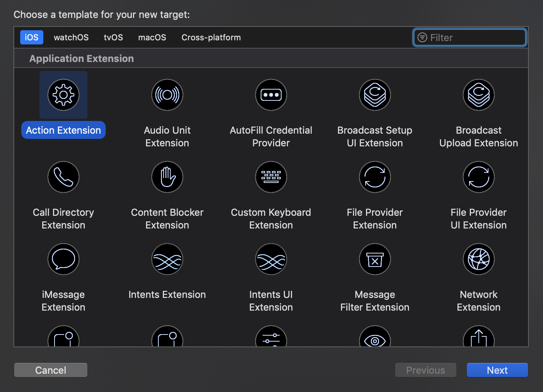This screenshot has width=543, height=392.
Task: Select the Call Directory Extension template
Action: click(x=63, y=177)
